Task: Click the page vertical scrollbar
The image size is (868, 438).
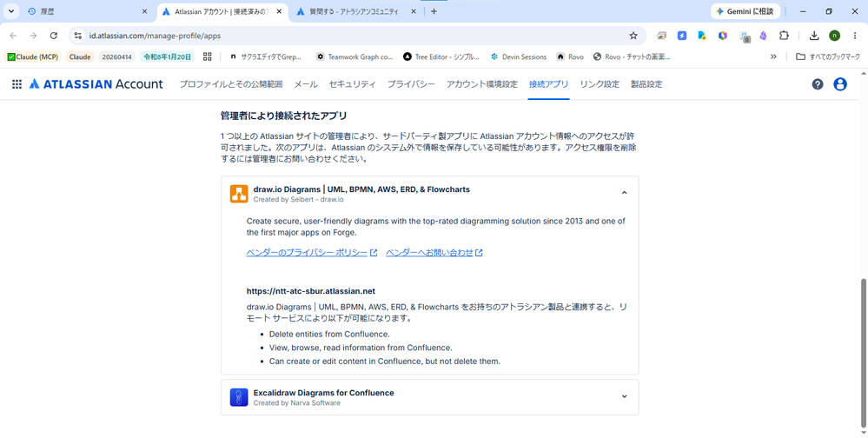Action: click(x=864, y=352)
